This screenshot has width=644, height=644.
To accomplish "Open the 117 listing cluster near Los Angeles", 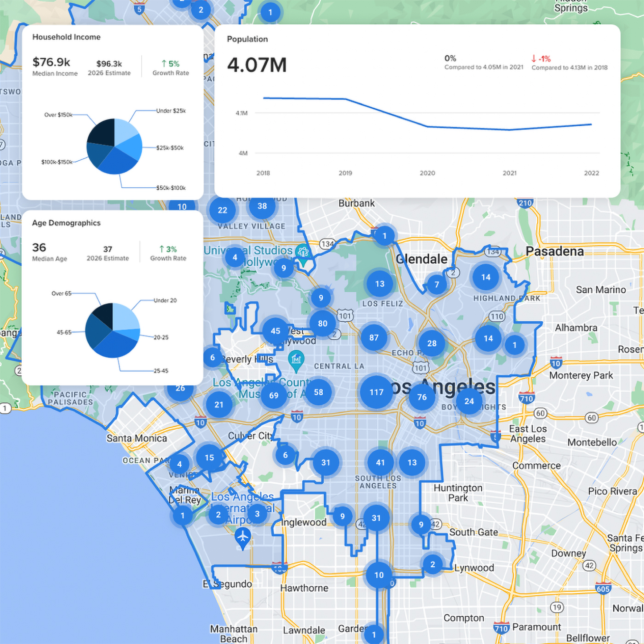I will click(x=376, y=393).
